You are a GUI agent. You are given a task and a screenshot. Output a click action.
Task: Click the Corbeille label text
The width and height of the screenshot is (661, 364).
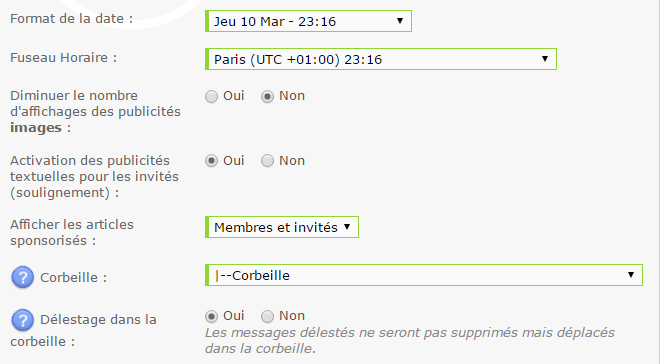73,278
